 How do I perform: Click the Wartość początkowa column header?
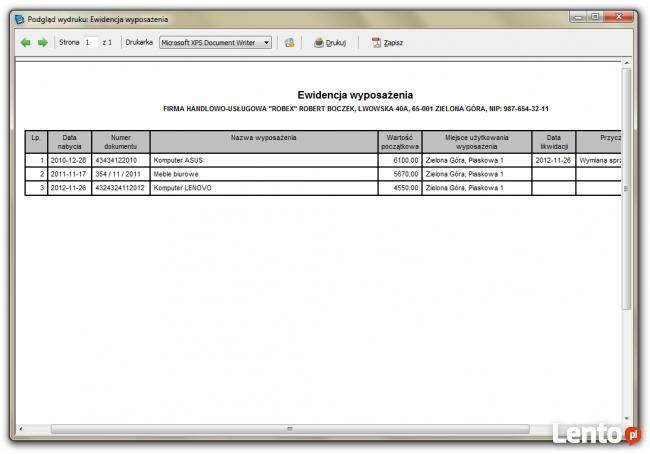click(400, 141)
